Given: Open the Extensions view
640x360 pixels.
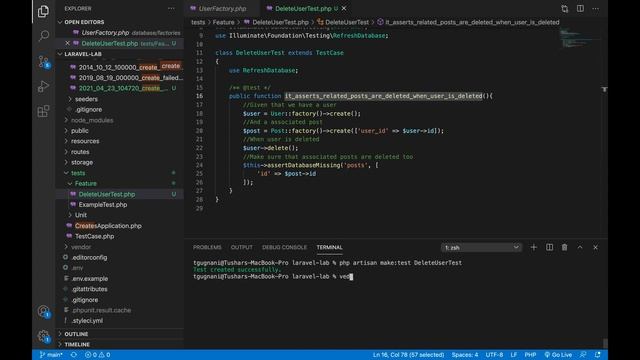Looking at the screenshot, I should click(x=43, y=111).
